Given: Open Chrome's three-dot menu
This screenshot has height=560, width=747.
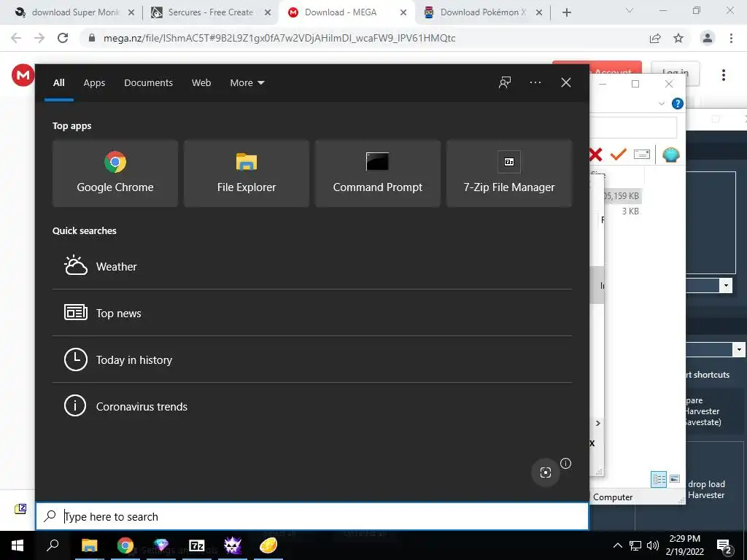Looking at the screenshot, I should 731,38.
